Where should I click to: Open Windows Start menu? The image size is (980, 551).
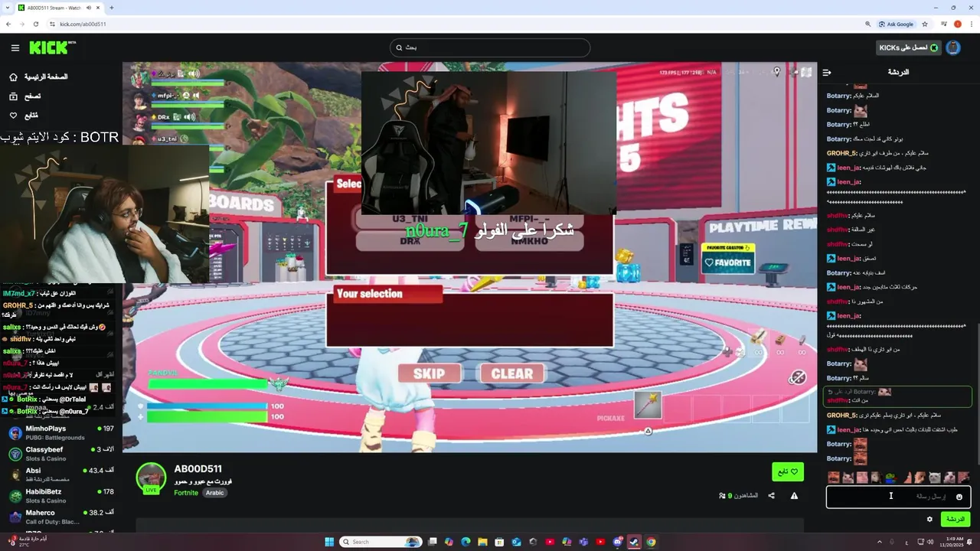click(329, 542)
